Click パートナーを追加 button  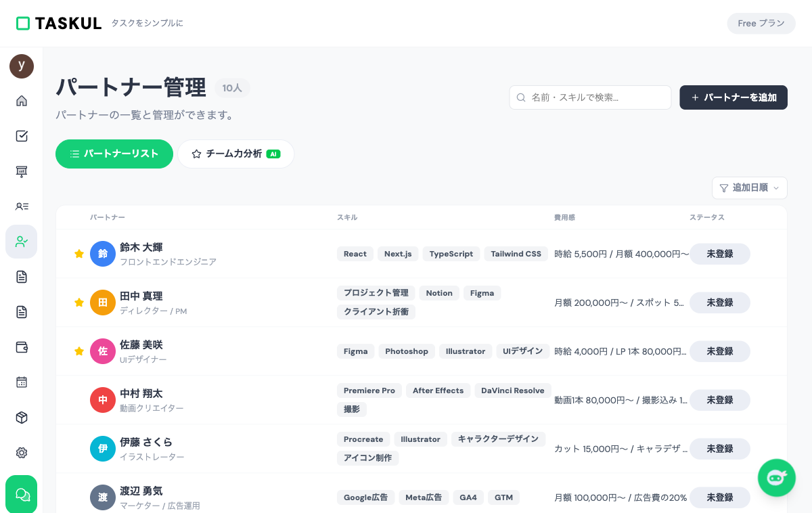click(x=733, y=97)
